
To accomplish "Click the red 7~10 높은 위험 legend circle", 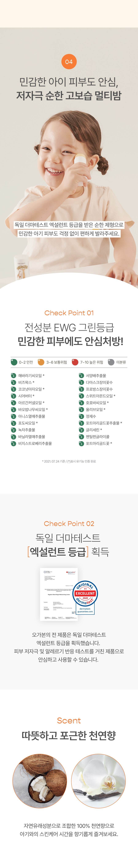I will [75, 362].
